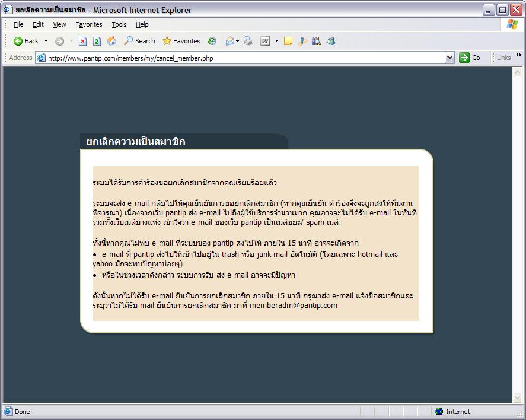This screenshot has height=420, width=526.
Task: Click the ยกเลิกความเป็นสมาชิก heading
Action: (x=136, y=141)
